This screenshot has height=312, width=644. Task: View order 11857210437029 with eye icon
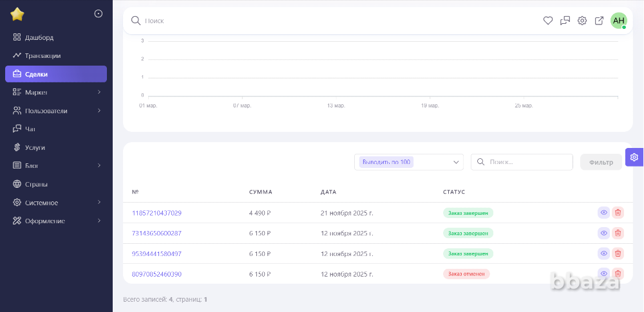tap(603, 213)
